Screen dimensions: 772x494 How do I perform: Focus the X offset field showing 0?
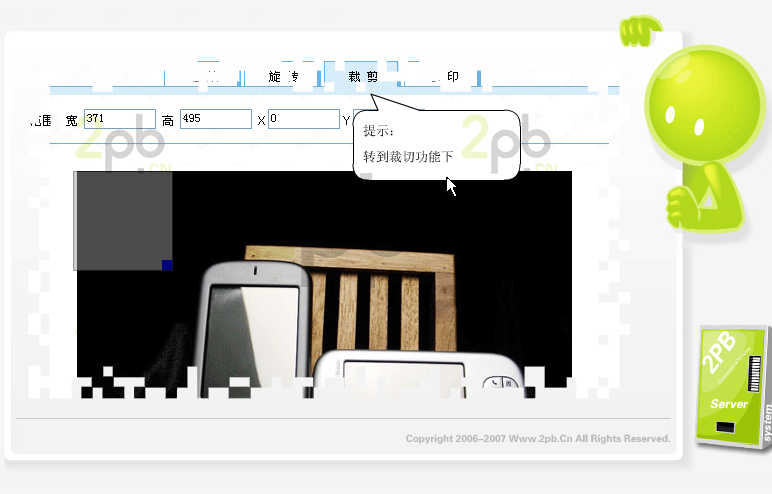click(x=304, y=119)
